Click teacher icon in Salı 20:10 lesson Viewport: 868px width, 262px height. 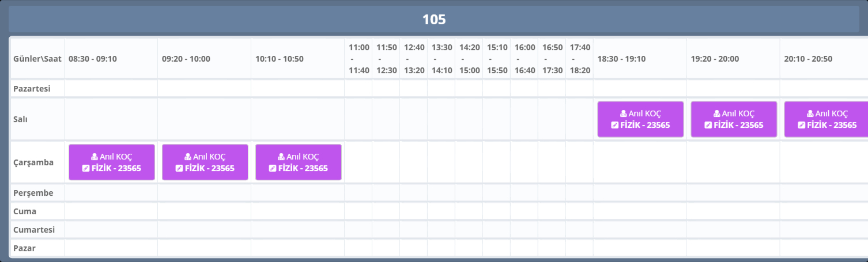pyautogui.click(x=811, y=114)
